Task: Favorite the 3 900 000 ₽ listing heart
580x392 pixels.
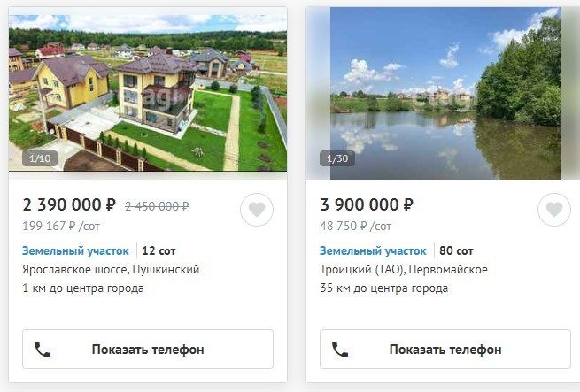Action: pos(554,210)
